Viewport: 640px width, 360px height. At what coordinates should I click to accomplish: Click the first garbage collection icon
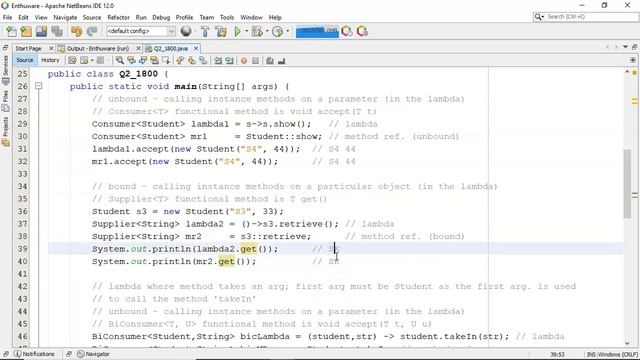coord(347,31)
